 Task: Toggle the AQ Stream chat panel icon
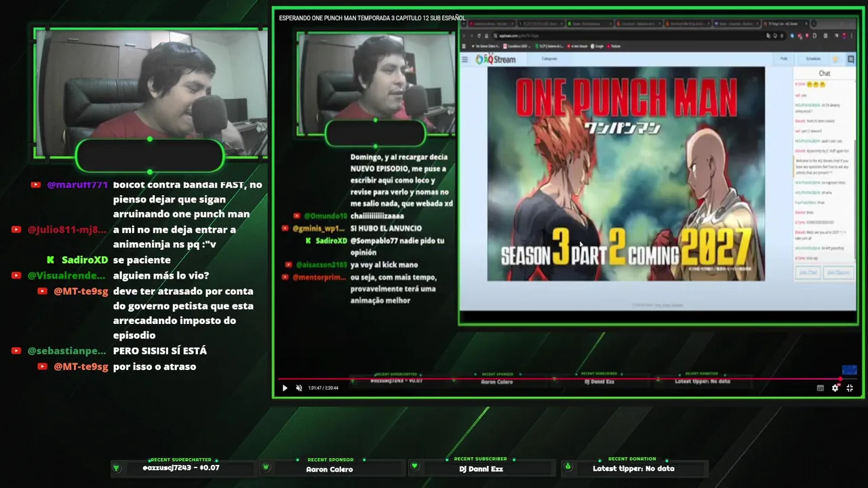[850, 60]
